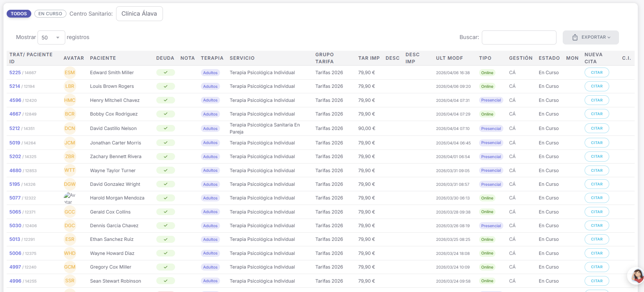The image size is (644, 292).
Task: Open treatment ID 4667 link
Action: pos(15,114)
